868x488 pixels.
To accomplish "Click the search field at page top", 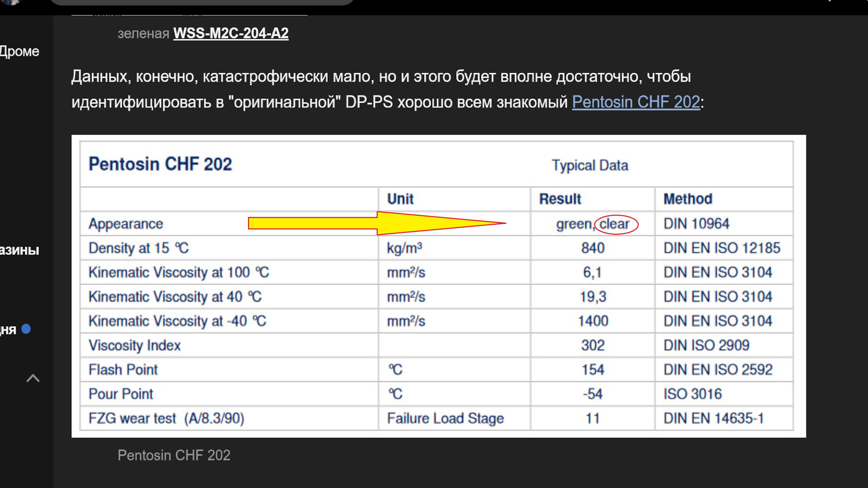I will coord(201,2).
